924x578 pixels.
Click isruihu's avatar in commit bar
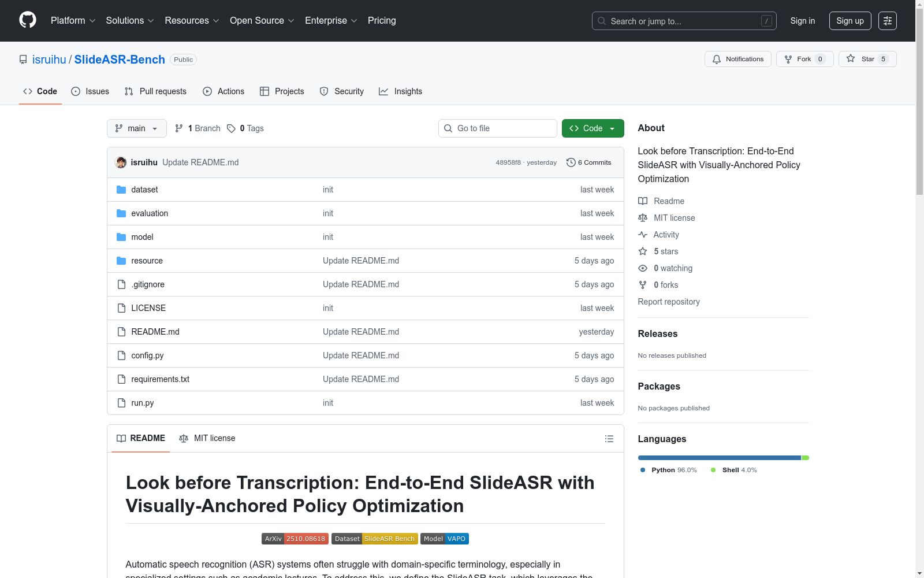tap(121, 162)
